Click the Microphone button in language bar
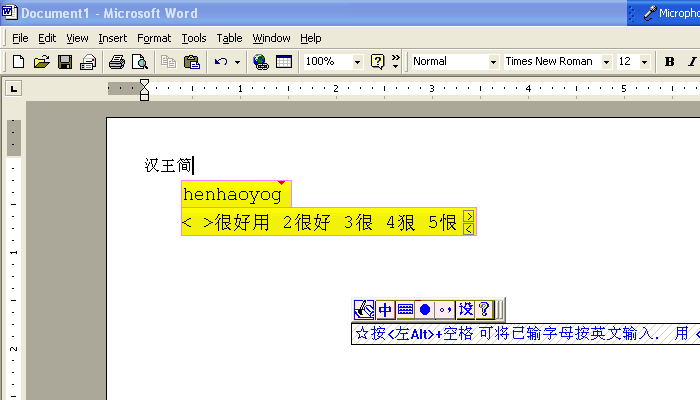The image size is (700, 400). coord(671,13)
